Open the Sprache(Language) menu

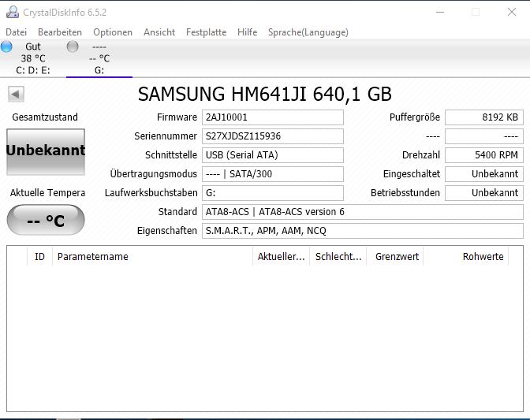click(308, 32)
